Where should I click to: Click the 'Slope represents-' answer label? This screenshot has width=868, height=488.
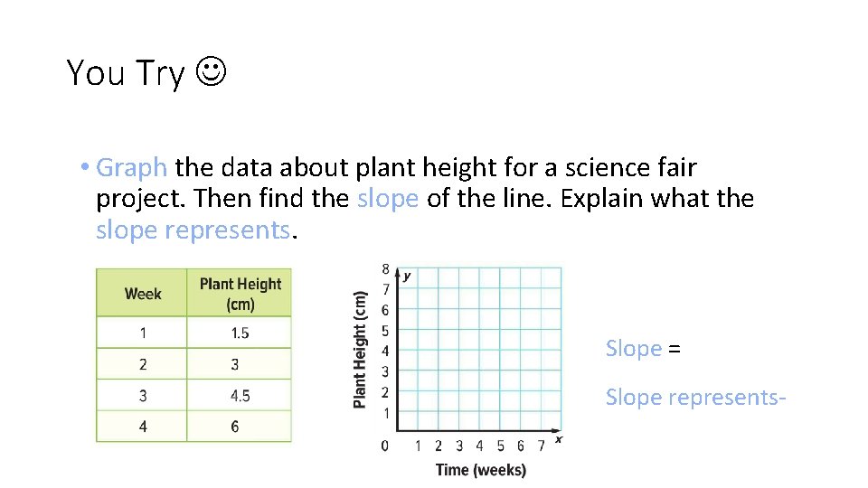[695, 398]
